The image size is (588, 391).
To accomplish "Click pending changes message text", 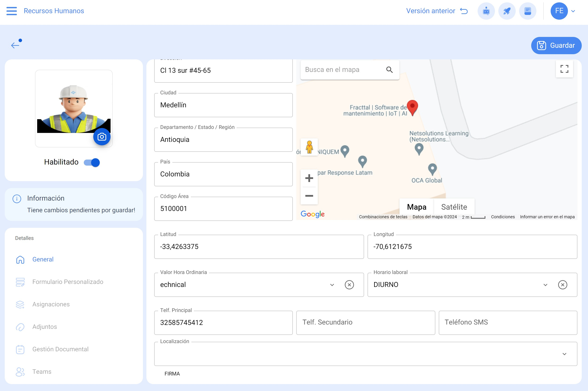I will [x=81, y=210].
